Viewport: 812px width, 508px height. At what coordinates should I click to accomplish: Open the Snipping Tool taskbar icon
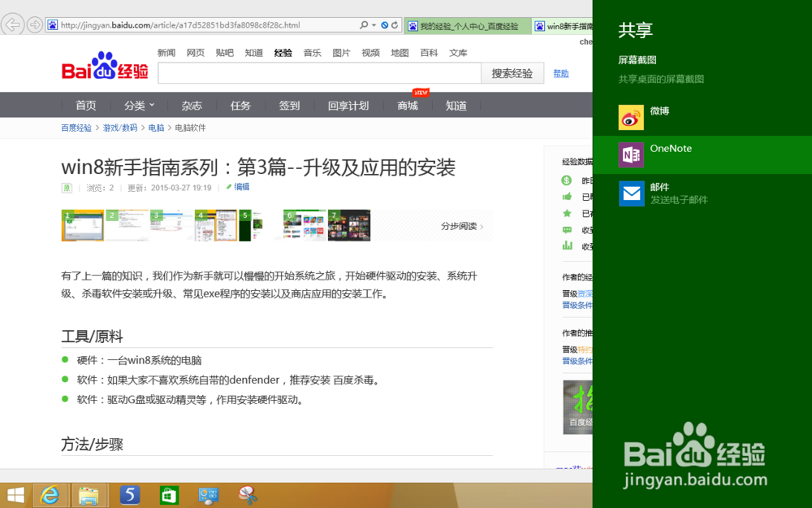coord(248,495)
